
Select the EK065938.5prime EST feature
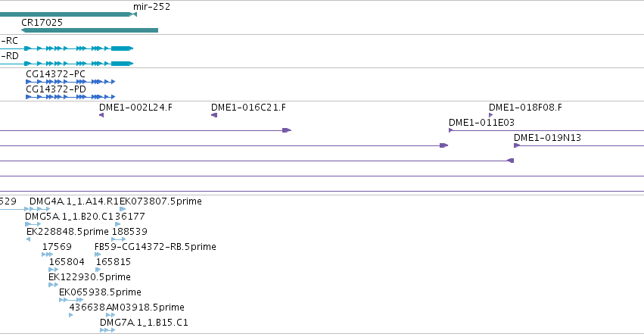[71, 301]
